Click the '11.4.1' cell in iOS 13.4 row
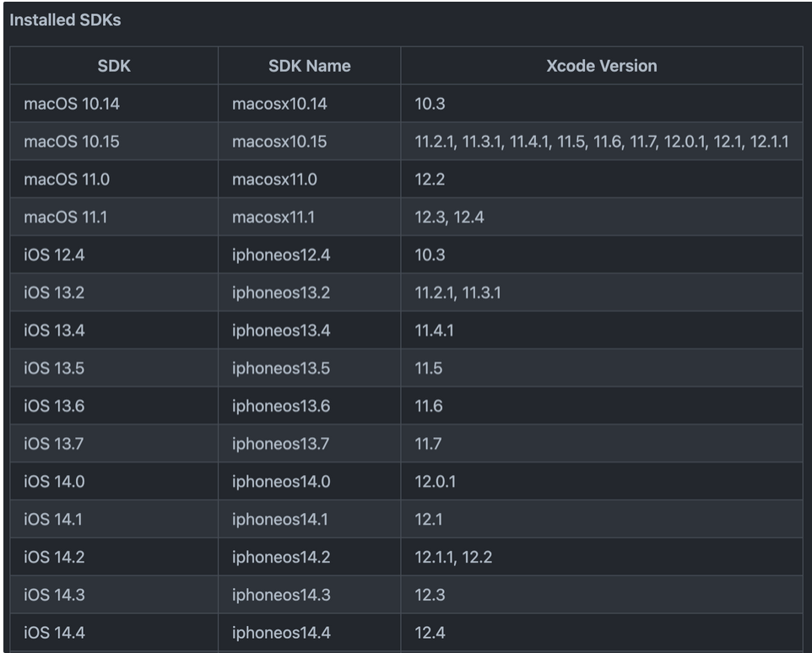The image size is (812, 653). (601, 330)
